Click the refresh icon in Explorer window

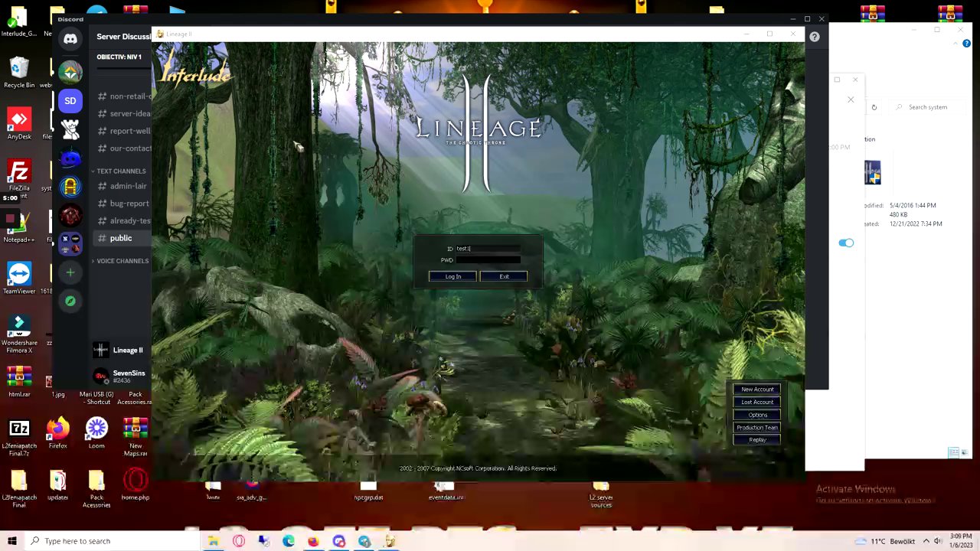pos(874,107)
